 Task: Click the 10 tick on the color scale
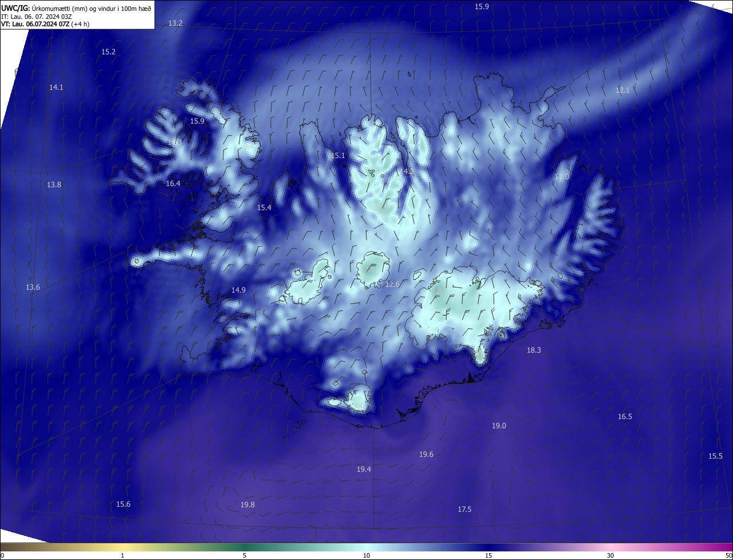(366, 556)
